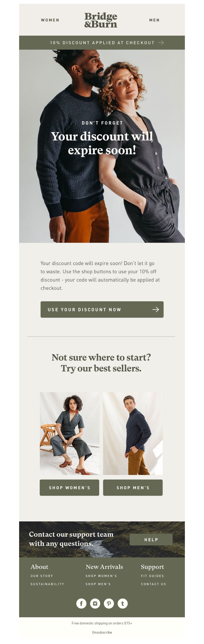Open the Our Story footer link

(42, 576)
